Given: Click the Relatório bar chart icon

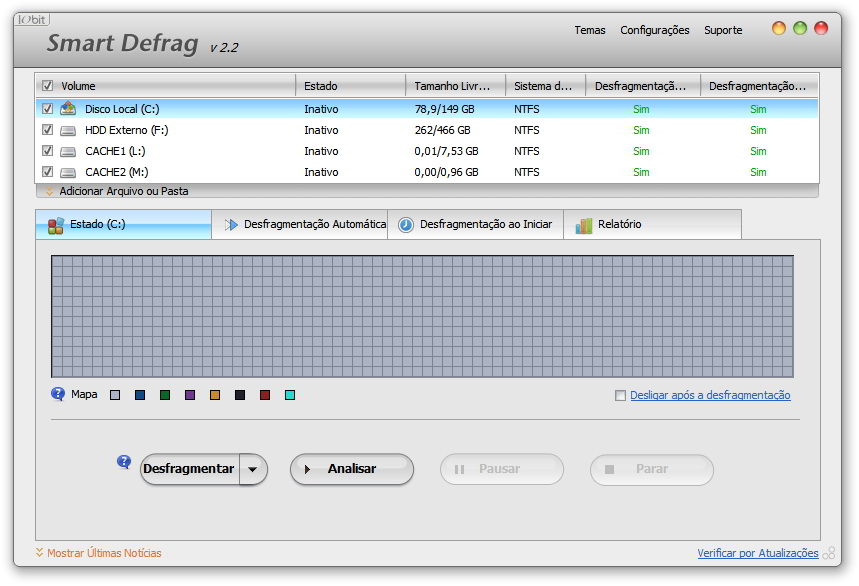Looking at the screenshot, I should point(584,225).
